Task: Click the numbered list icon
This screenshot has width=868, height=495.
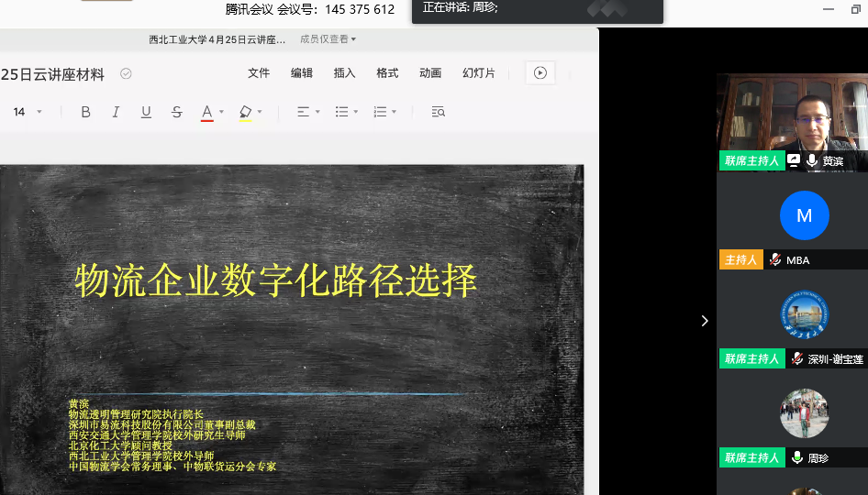Action: point(380,112)
